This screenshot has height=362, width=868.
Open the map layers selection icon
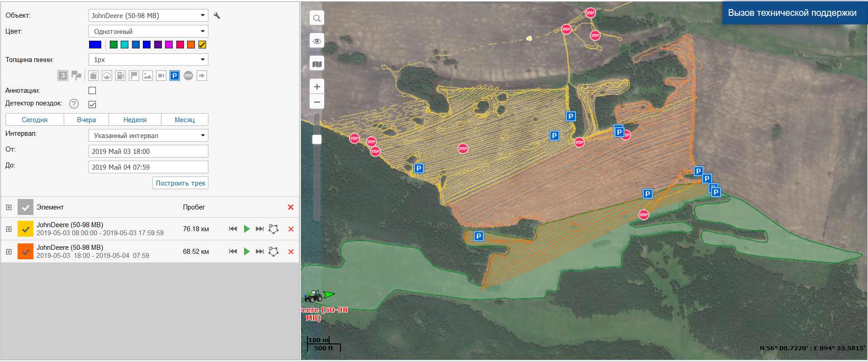click(x=317, y=64)
